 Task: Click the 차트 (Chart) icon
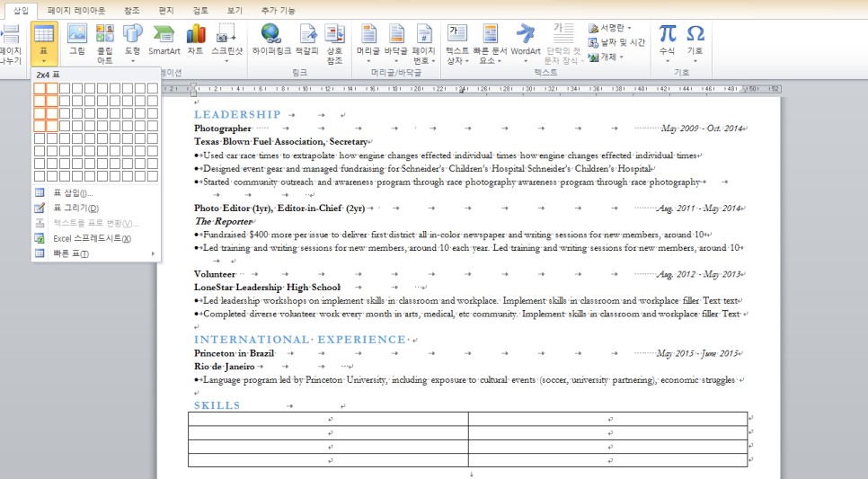coord(195,40)
